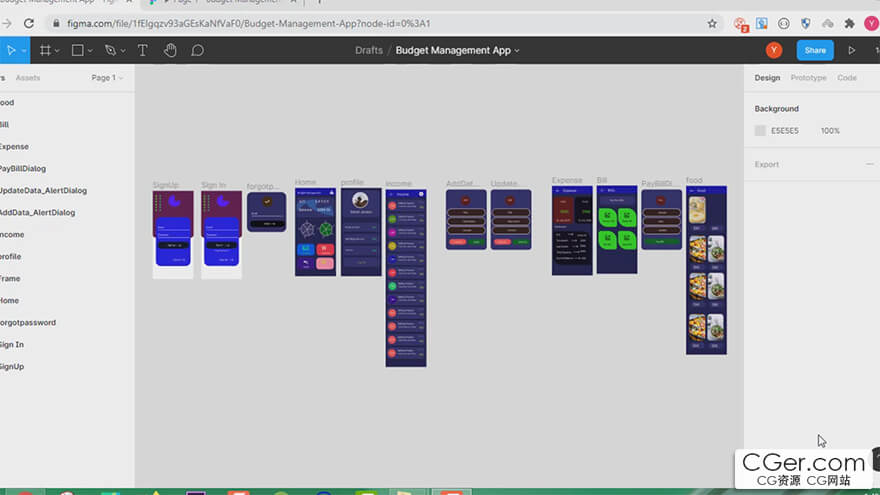
Task: Open the Page 1 dropdown
Action: click(x=106, y=78)
